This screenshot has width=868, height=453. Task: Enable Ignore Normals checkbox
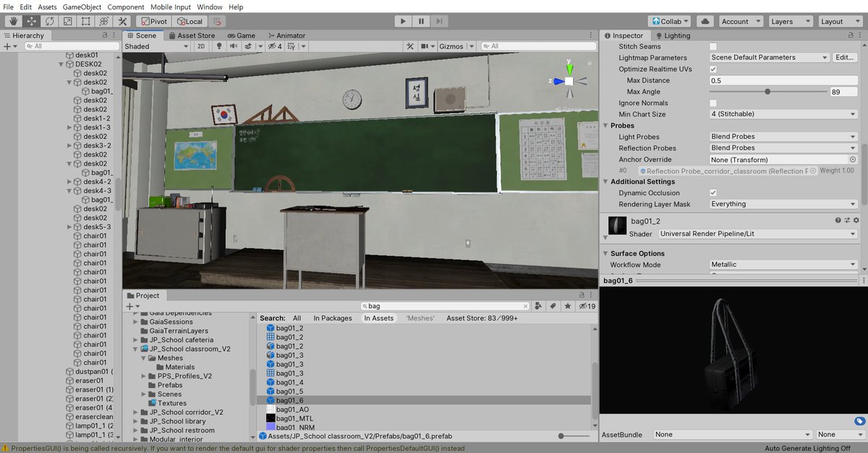[713, 103]
